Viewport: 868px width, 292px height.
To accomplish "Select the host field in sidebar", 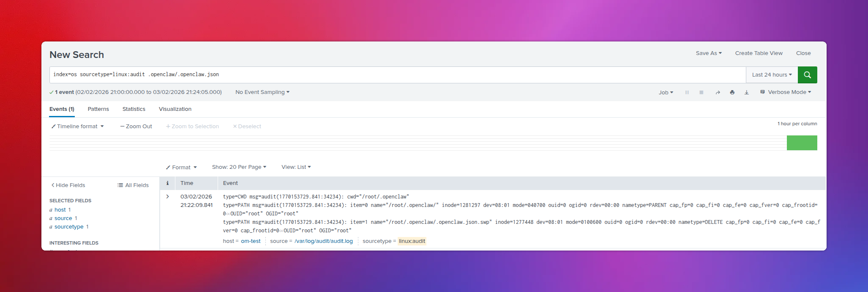I will (60, 210).
